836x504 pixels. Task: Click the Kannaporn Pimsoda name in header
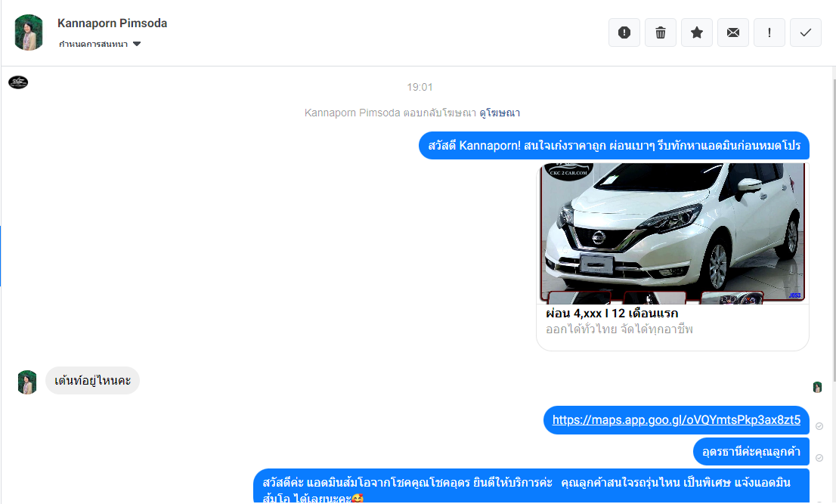113,23
